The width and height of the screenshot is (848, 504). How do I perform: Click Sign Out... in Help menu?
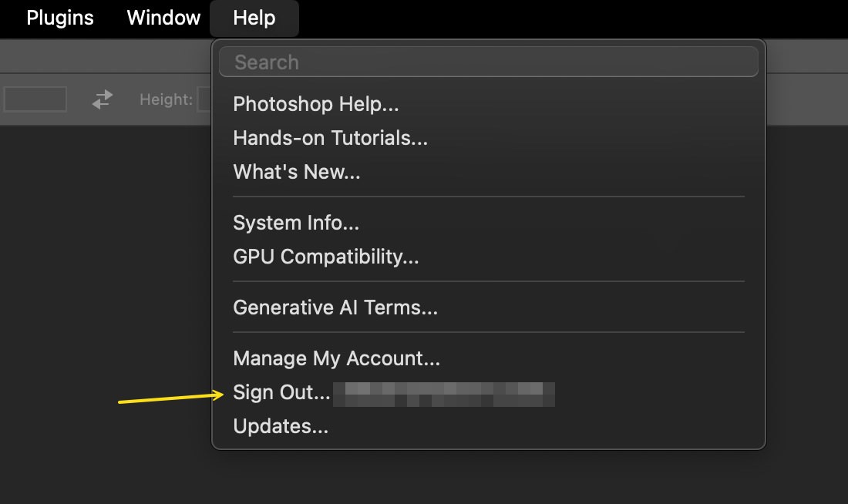(x=281, y=392)
